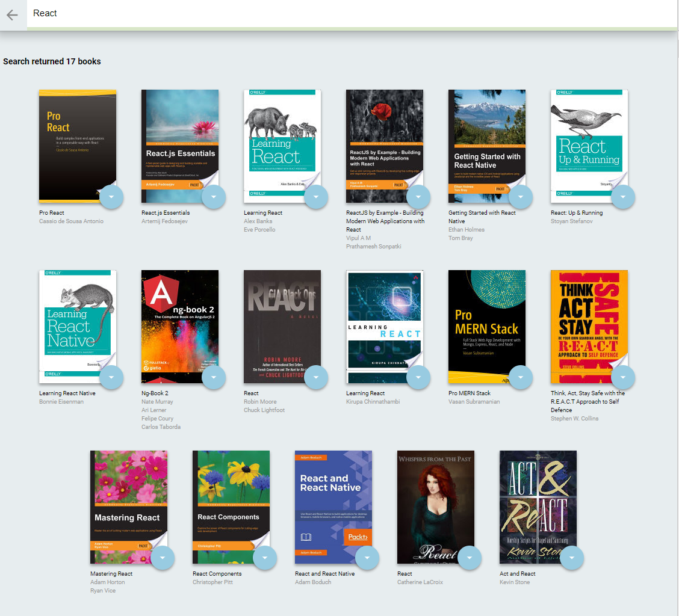Open shelf dropdown on Act and React
Screen dimensions: 679x616
(572, 558)
